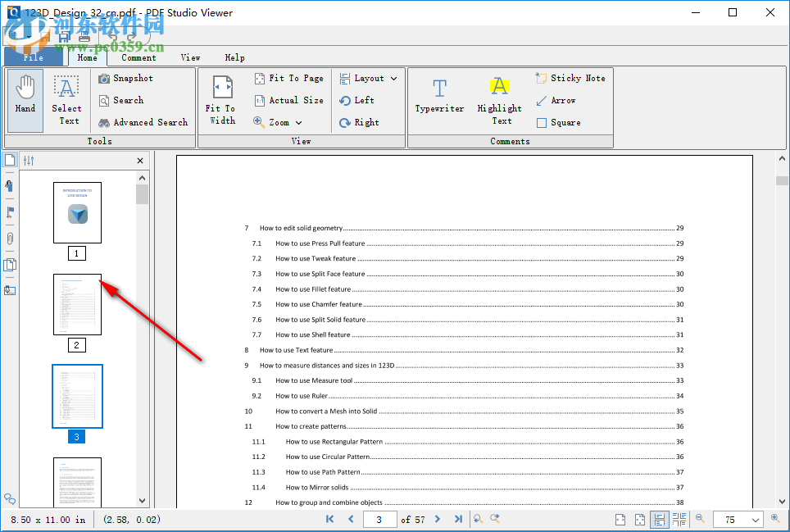Switch to the Comment tab

(x=138, y=57)
